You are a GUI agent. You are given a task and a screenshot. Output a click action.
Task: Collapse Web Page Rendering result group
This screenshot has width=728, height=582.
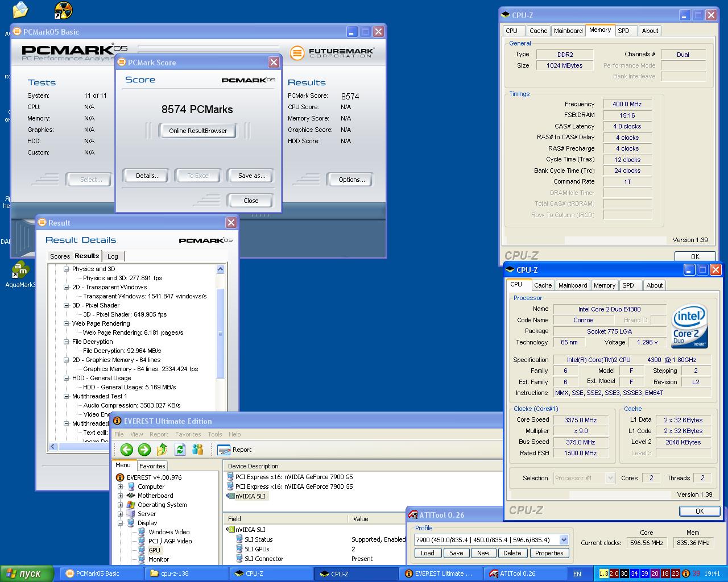click(x=66, y=323)
